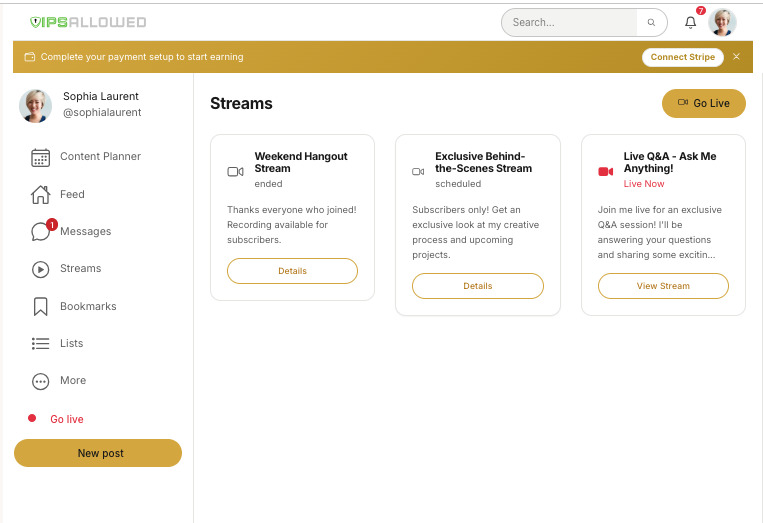The image size is (763, 523).
Task: Click View Stream on Live Q&A card
Action: click(x=663, y=286)
